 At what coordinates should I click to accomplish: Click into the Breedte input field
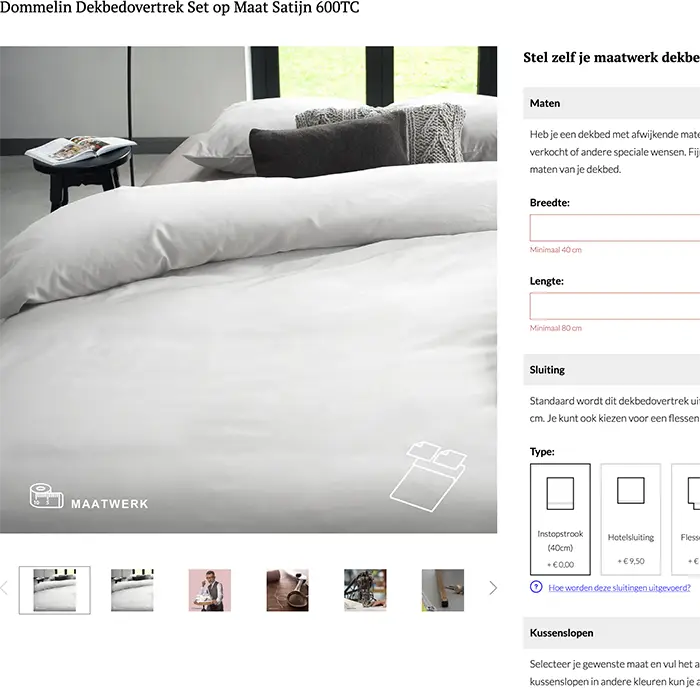[x=615, y=228]
